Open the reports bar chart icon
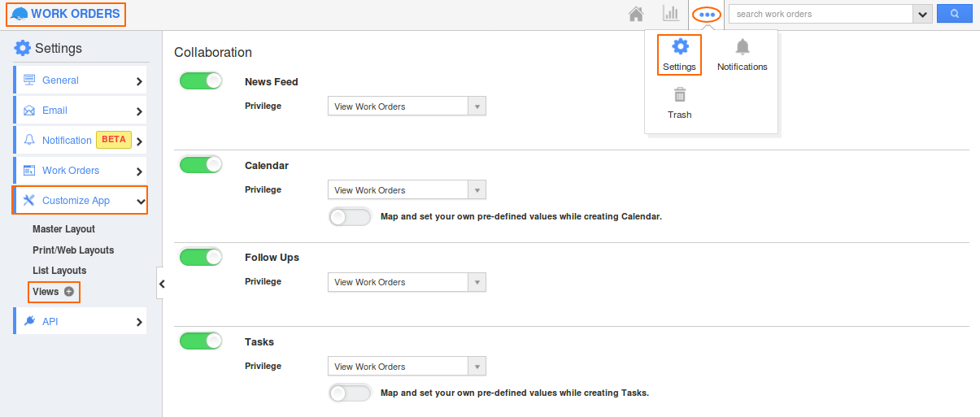The width and height of the screenshot is (980, 417). pos(671,13)
